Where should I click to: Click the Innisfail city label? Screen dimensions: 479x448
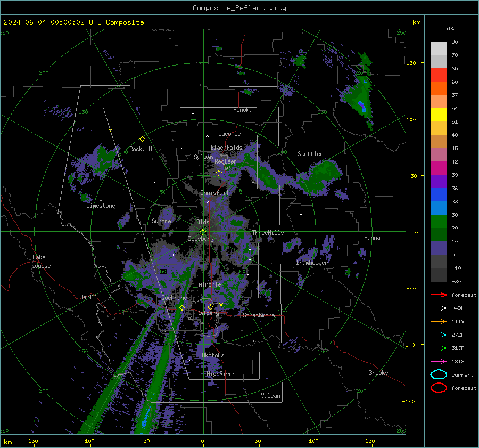214,193
